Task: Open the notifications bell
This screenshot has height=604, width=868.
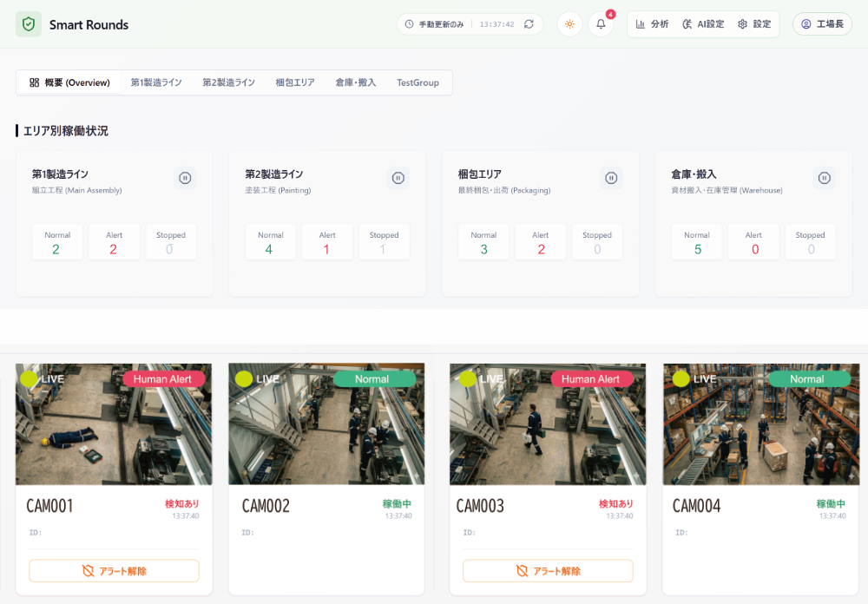Action: coord(601,24)
